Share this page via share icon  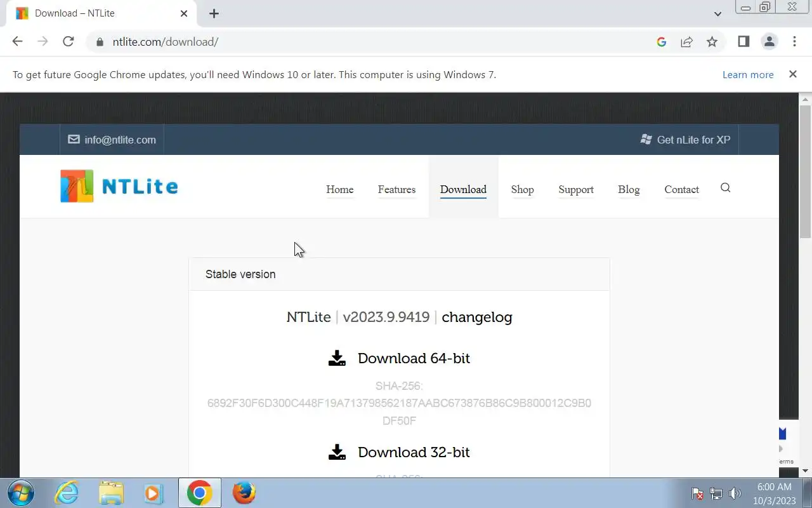686,42
